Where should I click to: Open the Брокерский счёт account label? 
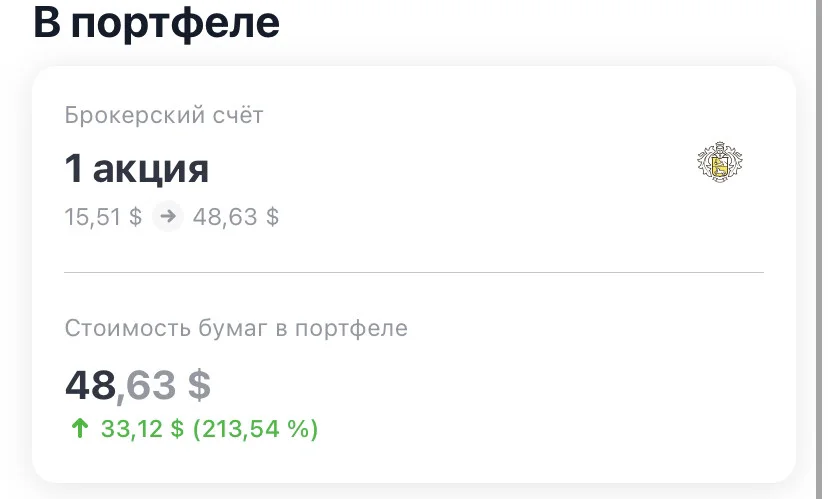(164, 115)
